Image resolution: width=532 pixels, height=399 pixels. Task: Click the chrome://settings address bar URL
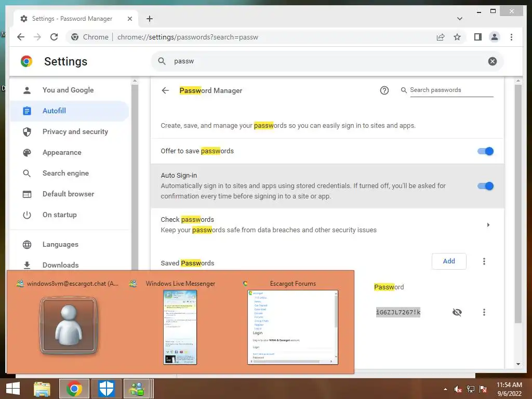point(188,37)
